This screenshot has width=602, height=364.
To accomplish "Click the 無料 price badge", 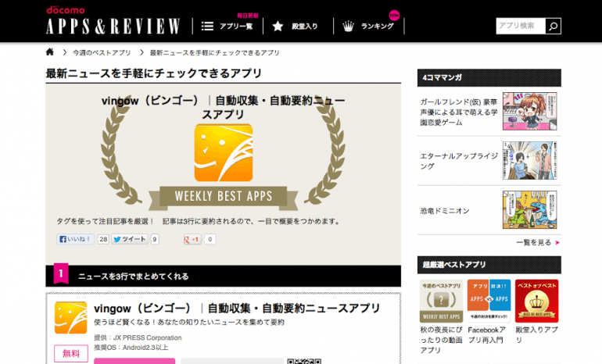I will 71,353.
